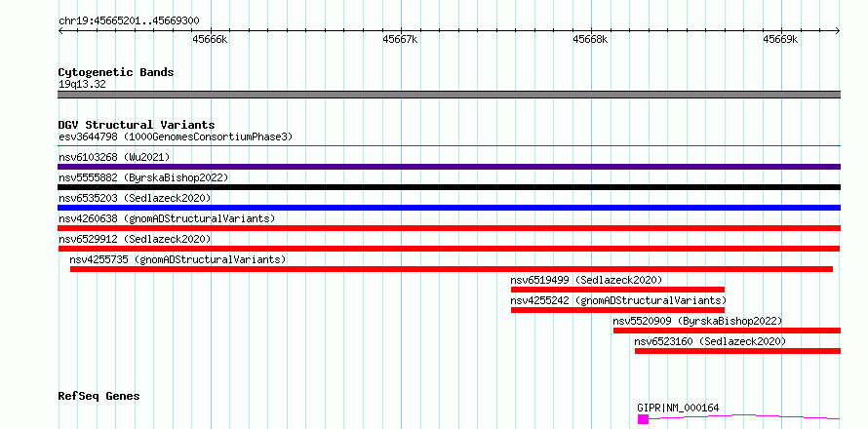
Task: Click the red bar under nsv4255735
Action: tap(452, 269)
